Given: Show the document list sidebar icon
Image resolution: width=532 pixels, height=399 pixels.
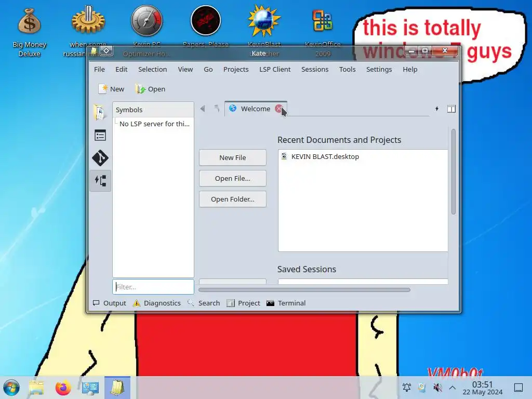Looking at the screenshot, I should [x=100, y=136].
